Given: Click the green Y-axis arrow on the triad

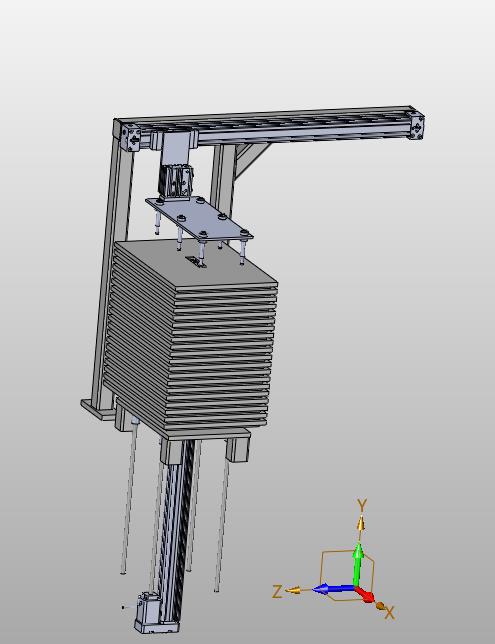Looking at the screenshot, I should click(x=358, y=565).
